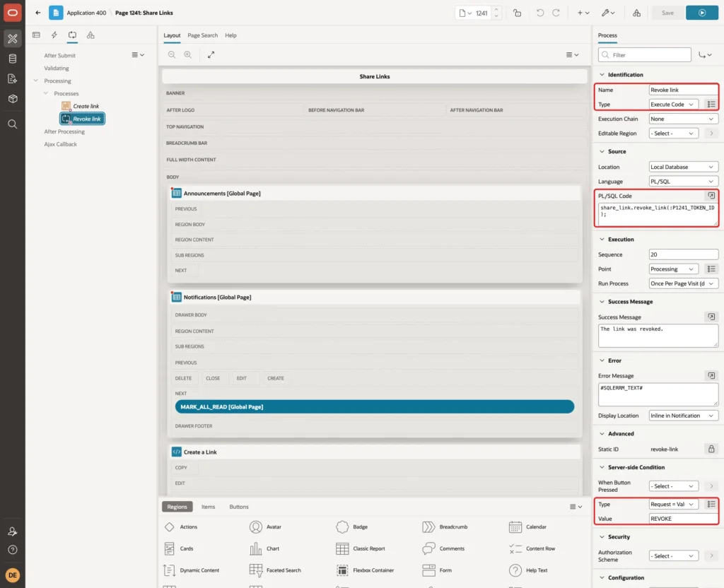Click the zoom out magnifier icon
The image size is (724, 588).
[x=172, y=54]
